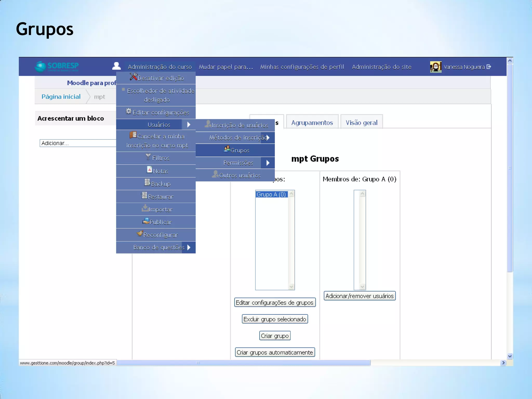Click the gear icon for Editar configurações
Image resolution: width=532 pixels, height=399 pixels.
[128, 111]
